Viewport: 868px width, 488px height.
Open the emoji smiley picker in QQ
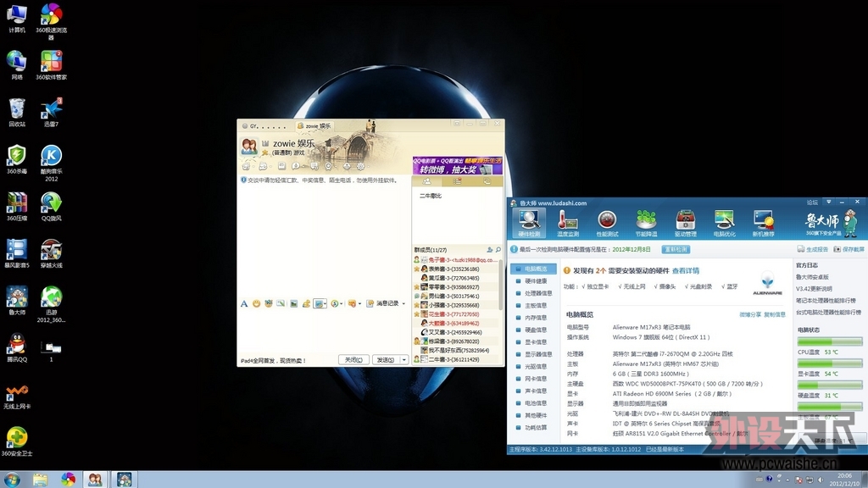(256, 303)
